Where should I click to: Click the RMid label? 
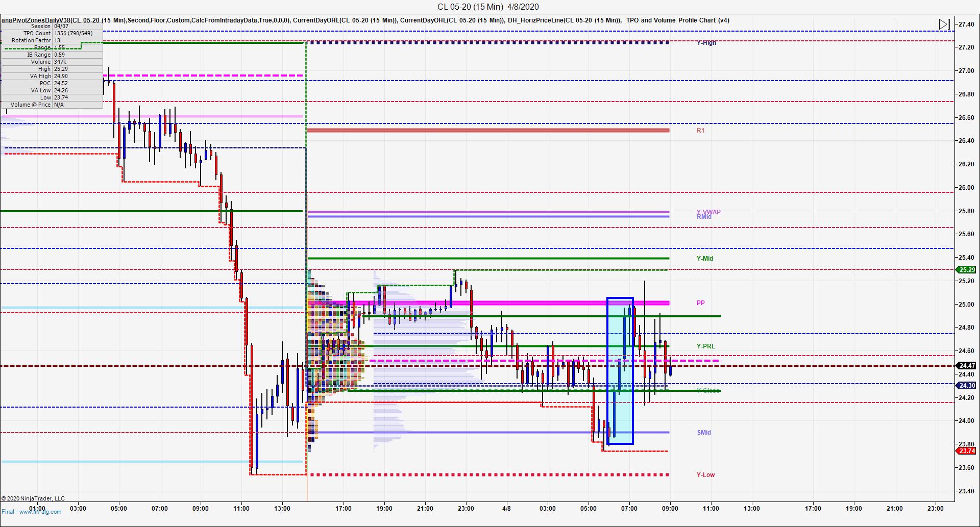tap(704, 217)
